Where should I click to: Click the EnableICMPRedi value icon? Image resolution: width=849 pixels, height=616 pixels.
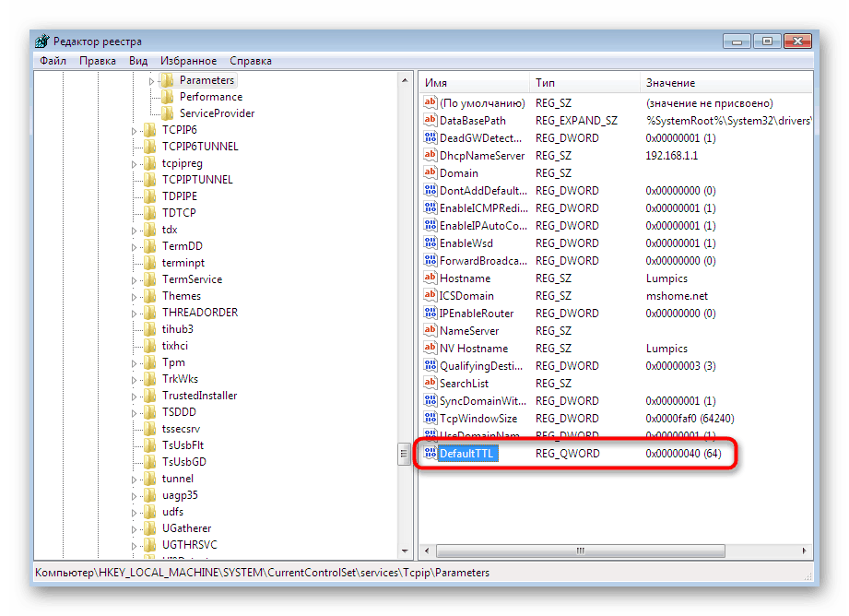point(430,208)
